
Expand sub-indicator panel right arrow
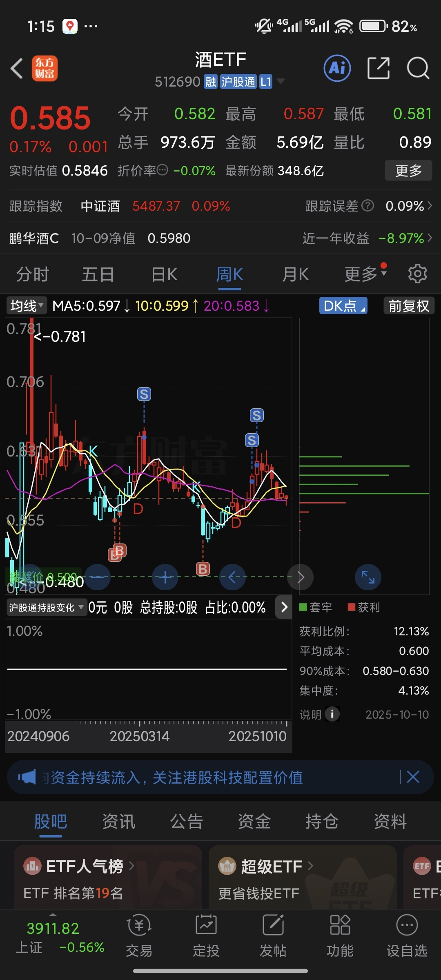[x=284, y=607]
